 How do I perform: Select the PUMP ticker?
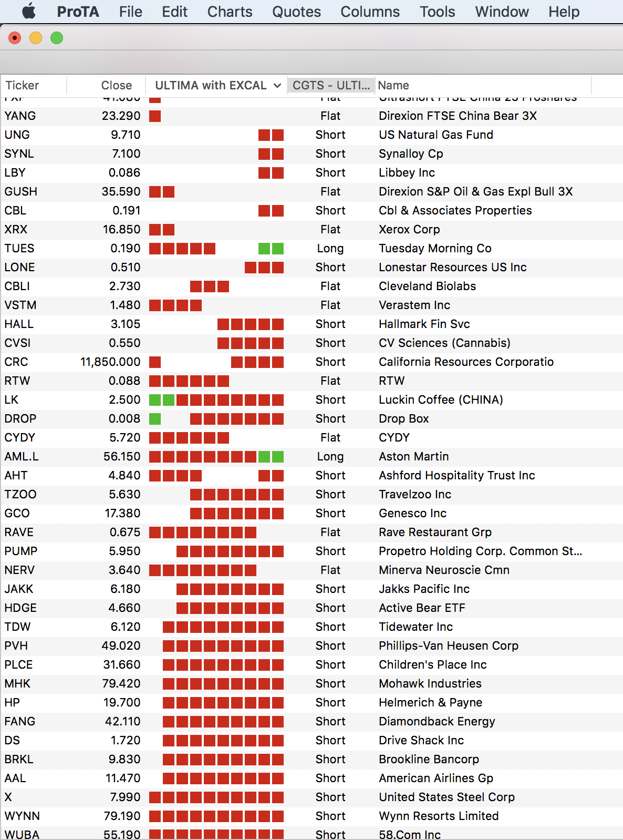pyautogui.click(x=21, y=551)
